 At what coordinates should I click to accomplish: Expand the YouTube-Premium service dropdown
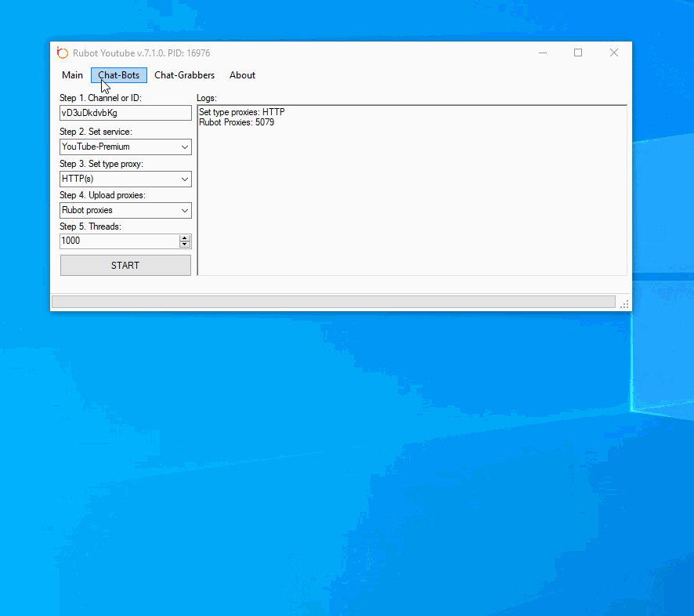(125, 147)
